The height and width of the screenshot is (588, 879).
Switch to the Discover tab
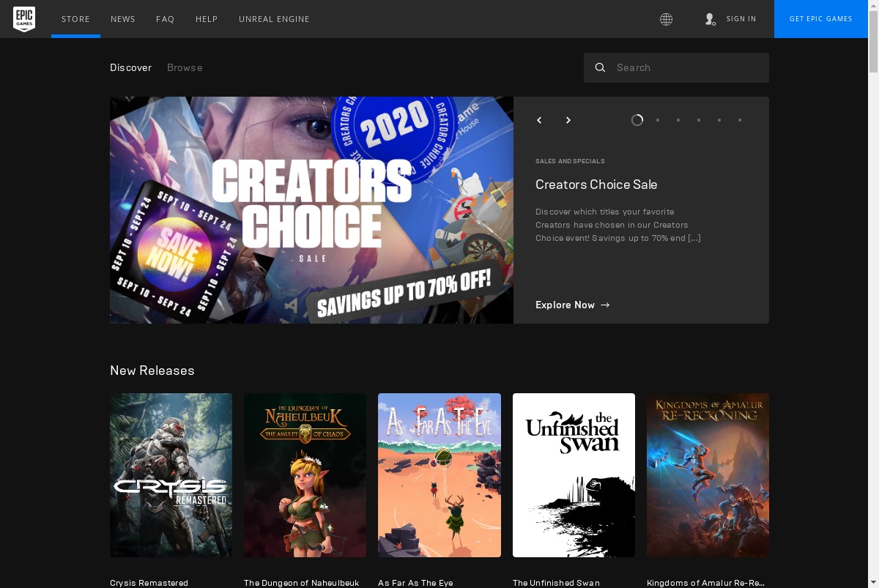(130, 67)
